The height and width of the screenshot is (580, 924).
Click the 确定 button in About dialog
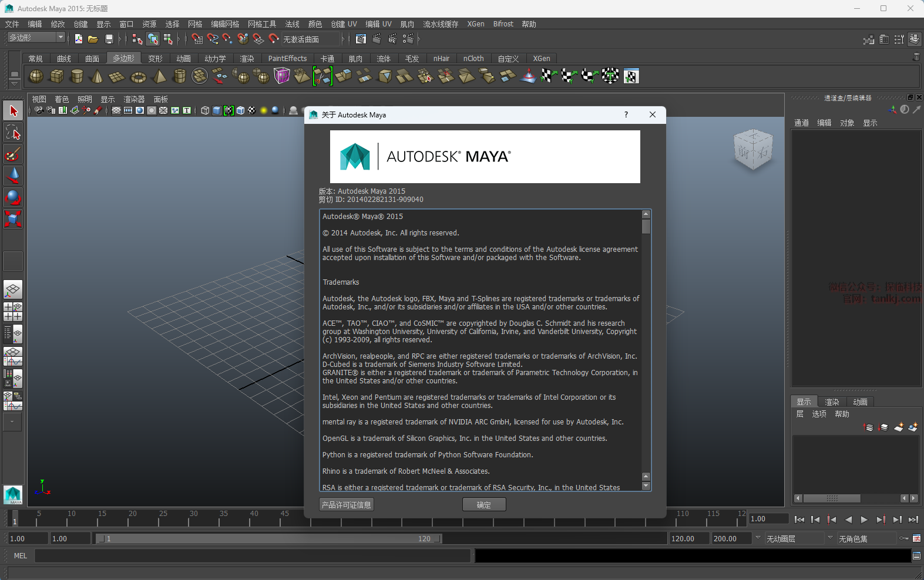(483, 505)
